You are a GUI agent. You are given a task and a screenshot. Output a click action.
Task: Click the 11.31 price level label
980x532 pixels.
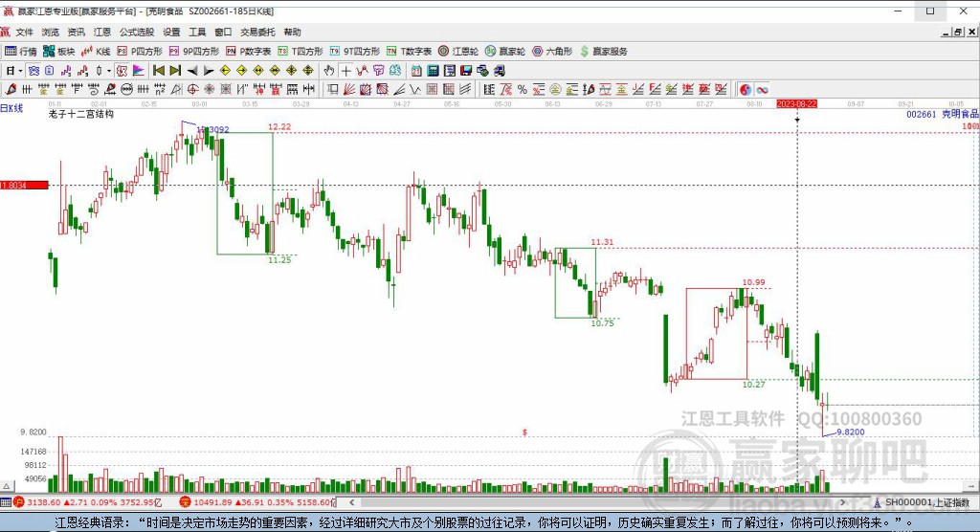(x=603, y=242)
